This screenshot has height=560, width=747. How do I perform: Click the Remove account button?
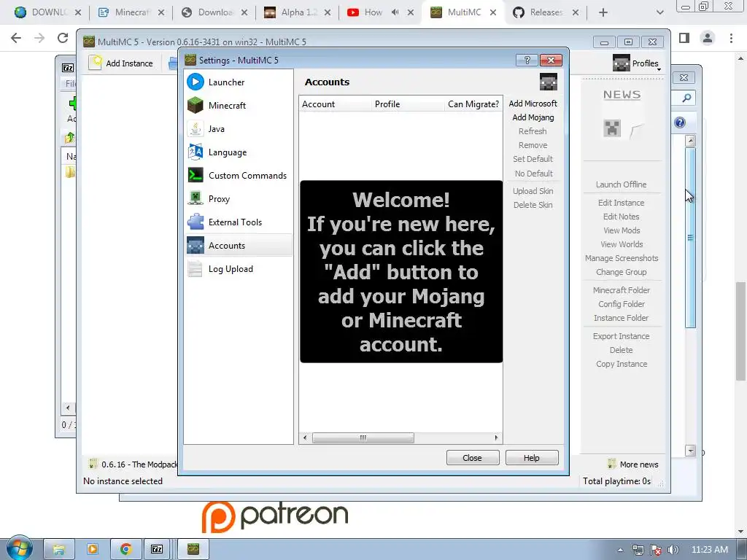[533, 145]
